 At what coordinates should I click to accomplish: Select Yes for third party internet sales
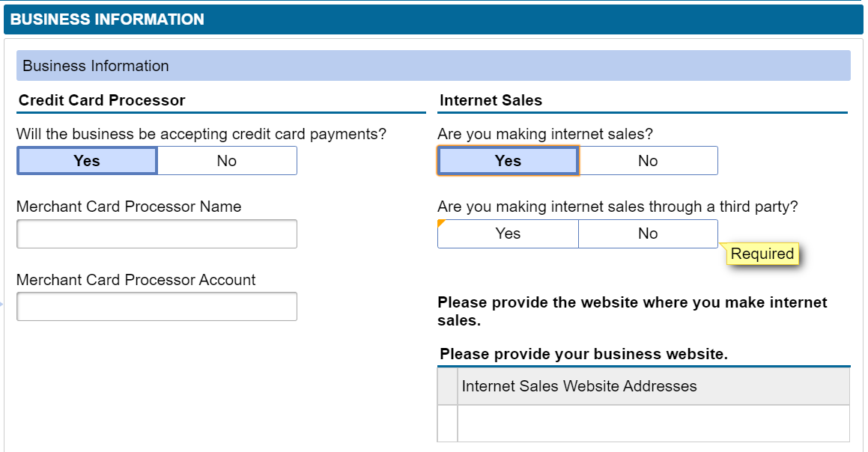pos(509,233)
